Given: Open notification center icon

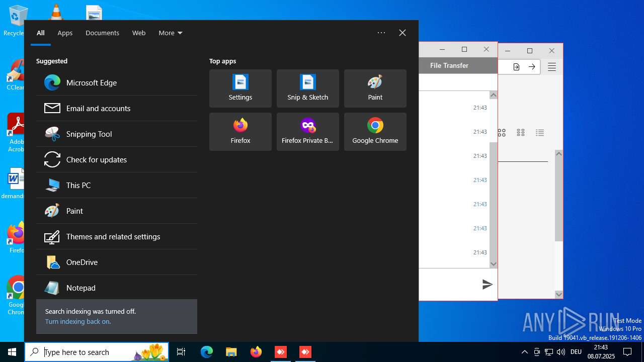Looking at the screenshot, I should pyautogui.click(x=627, y=352).
